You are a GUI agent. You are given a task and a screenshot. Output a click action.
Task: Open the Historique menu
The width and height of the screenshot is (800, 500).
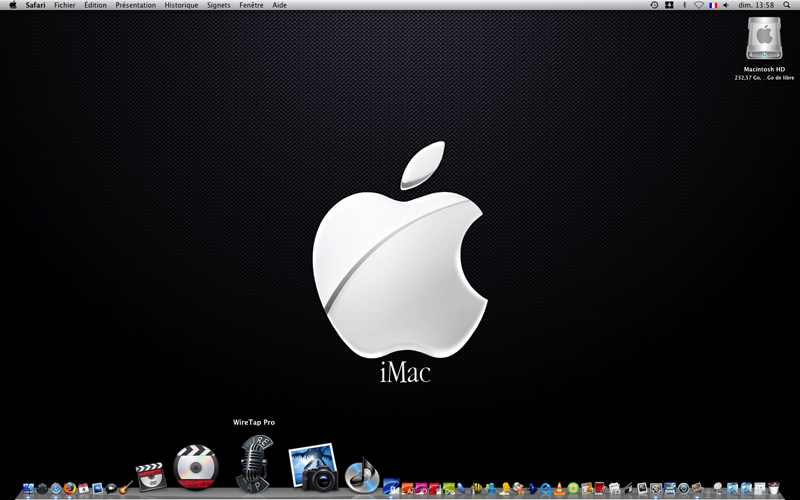181,5
